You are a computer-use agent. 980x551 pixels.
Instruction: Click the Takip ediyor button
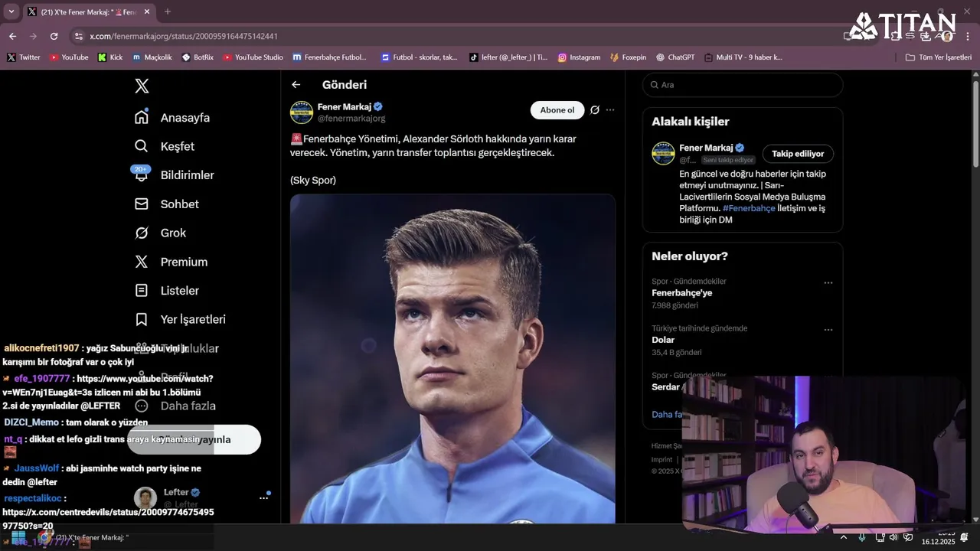(x=798, y=154)
